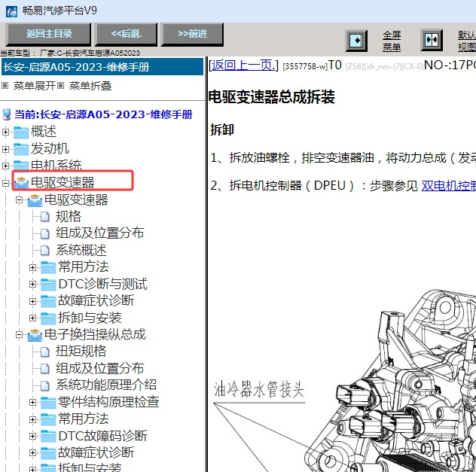Screen dimensions: 476x472
Task: Click the DTC故障码诊断 folder icon
Action: [48, 436]
